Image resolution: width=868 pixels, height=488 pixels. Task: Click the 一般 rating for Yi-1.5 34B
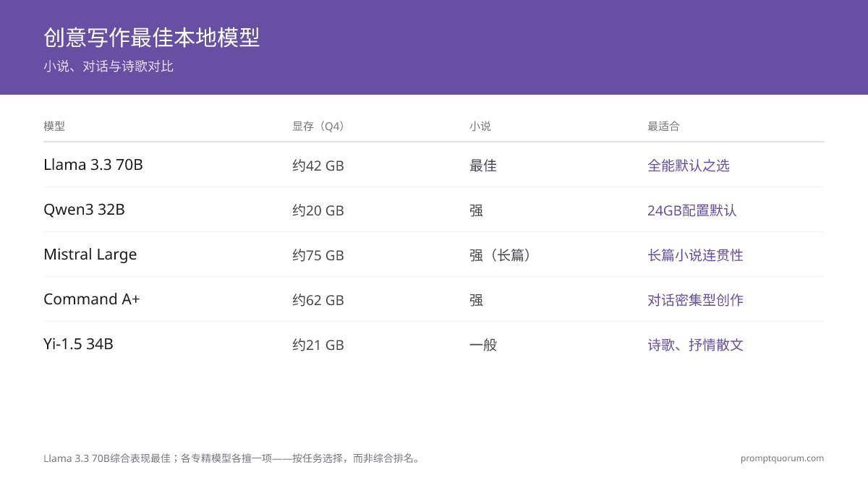pyautogui.click(x=483, y=345)
